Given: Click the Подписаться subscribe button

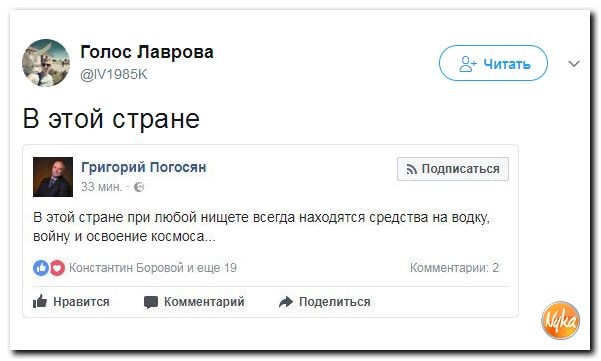Looking at the screenshot, I should [x=453, y=169].
